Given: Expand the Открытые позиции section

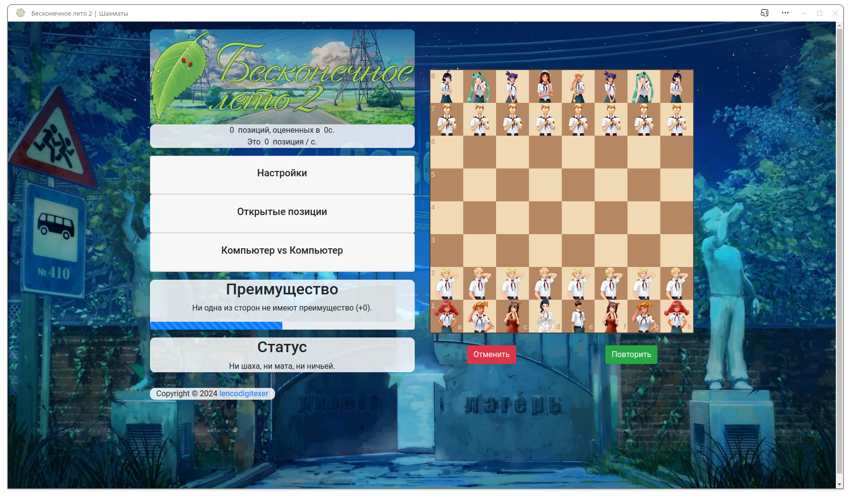Looking at the screenshot, I should [282, 213].
